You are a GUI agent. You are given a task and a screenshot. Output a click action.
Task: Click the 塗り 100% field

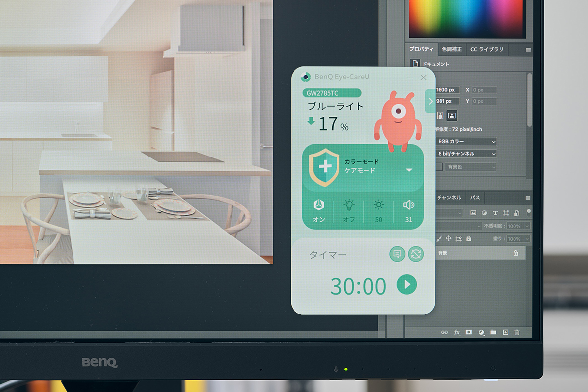point(514,239)
